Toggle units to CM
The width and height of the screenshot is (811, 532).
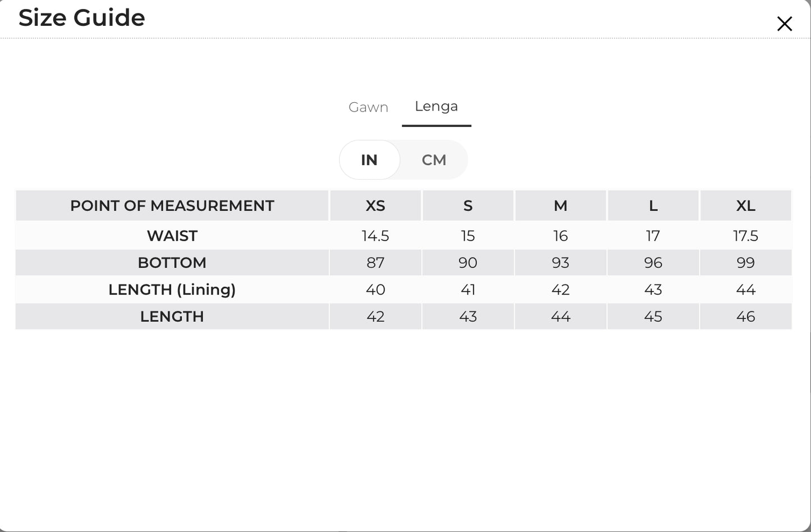click(x=434, y=160)
